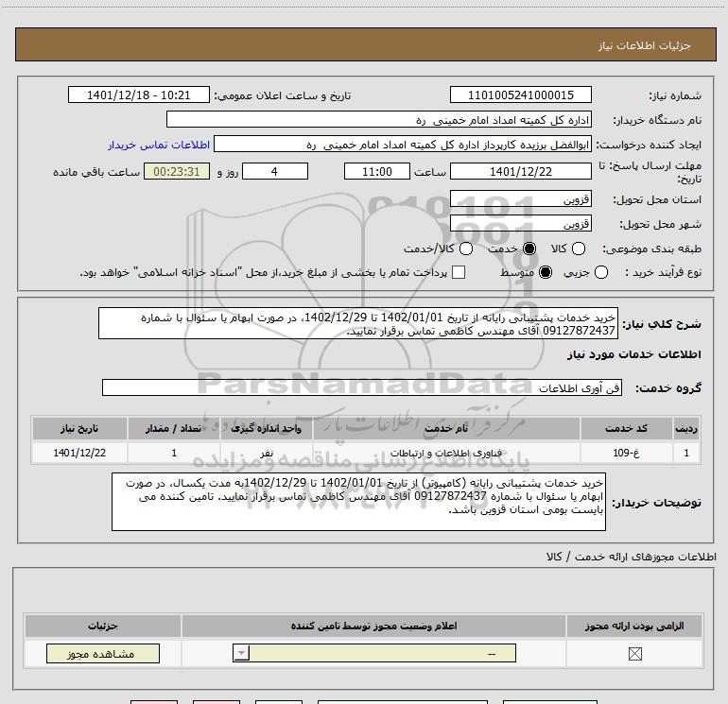The width and height of the screenshot is (728, 704).
Task: Choose متوسط purchase process option
Action: coord(546,272)
